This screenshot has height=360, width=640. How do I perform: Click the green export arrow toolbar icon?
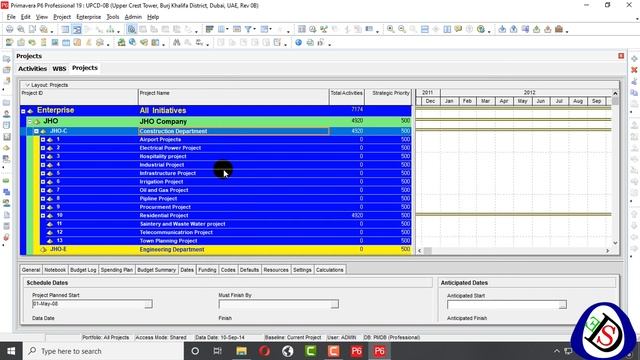point(536,29)
